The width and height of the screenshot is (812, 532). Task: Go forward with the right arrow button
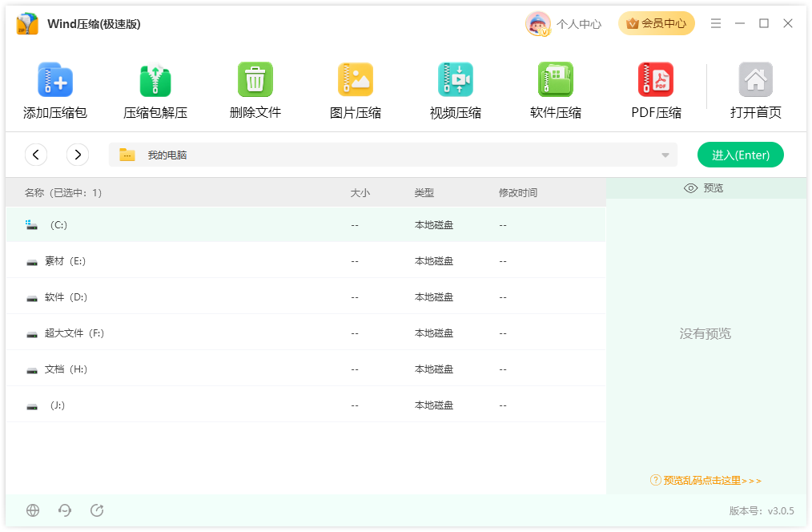pos(78,155)
